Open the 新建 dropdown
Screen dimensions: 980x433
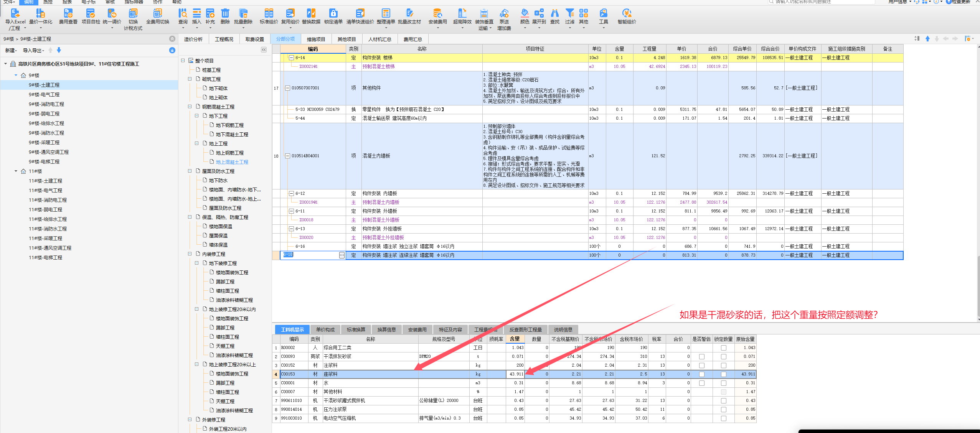[x=11, y=50]
